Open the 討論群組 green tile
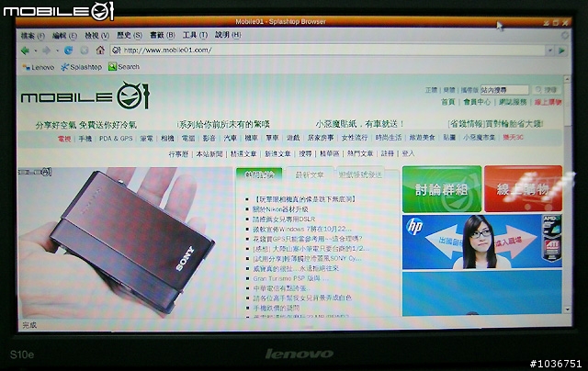Viewport: 588px width, 371px height. [x=442, y=189]
